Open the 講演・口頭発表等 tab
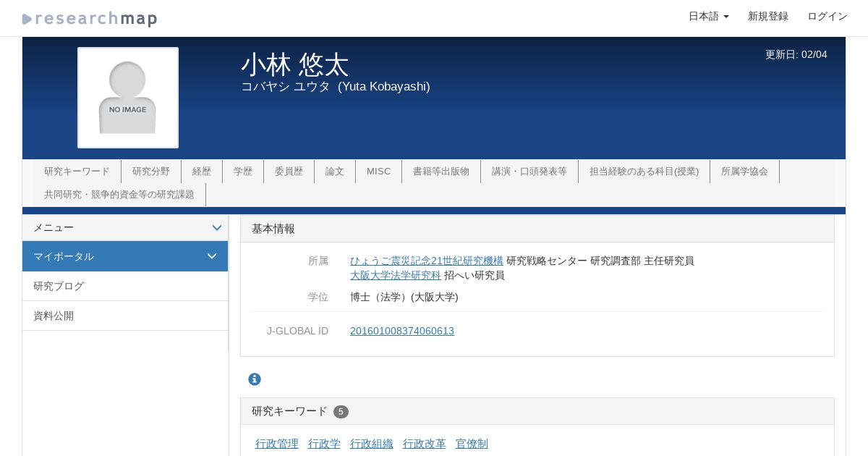The width and height of the screenshot is (868, 456). coord(529,172)
